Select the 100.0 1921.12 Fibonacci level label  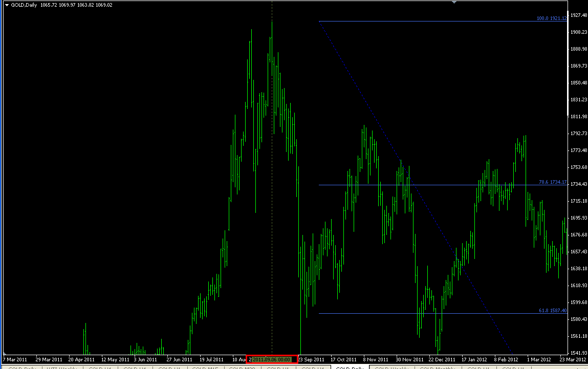(552, 18)
